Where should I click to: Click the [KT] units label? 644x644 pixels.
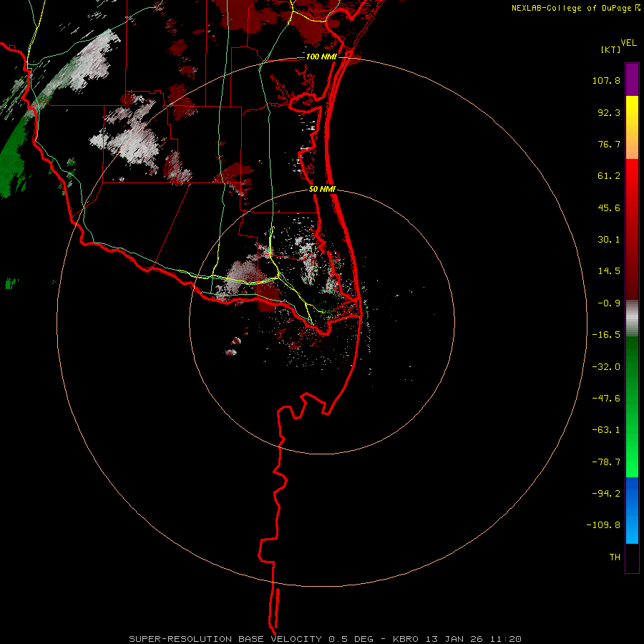(610, 49)
